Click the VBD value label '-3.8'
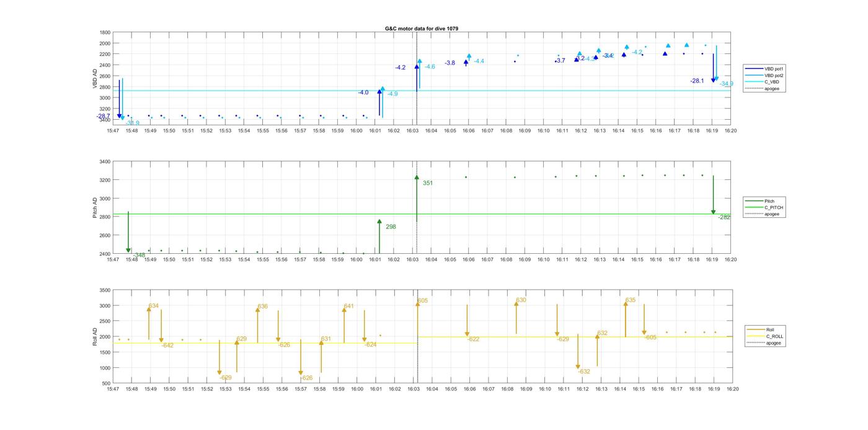Image resolution: width=868 pixels, height=430 pixels. point(449,63)
